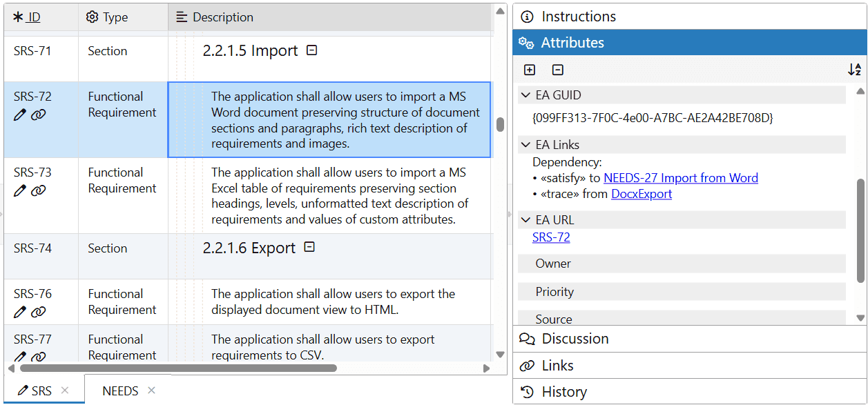This screenshot has width=868, height=405.
Task: Expand the Owner attribute section
Action: pyautogui.click(x=554, y=264)
